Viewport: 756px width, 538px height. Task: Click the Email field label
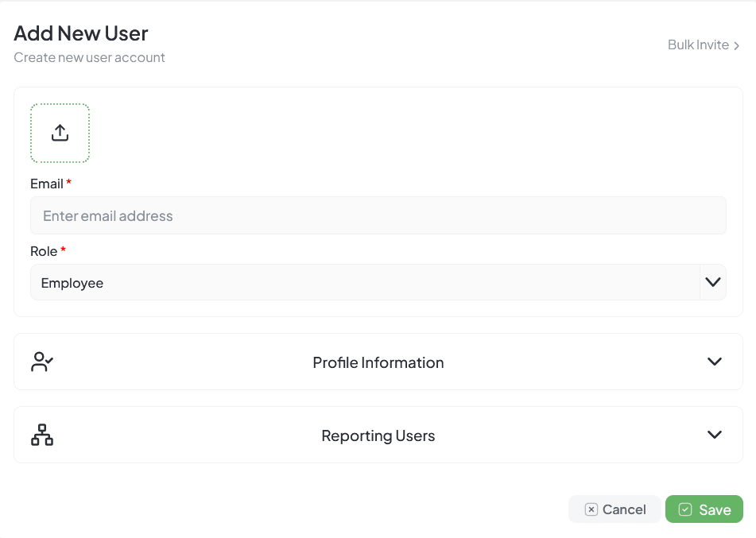coord(47,184)
